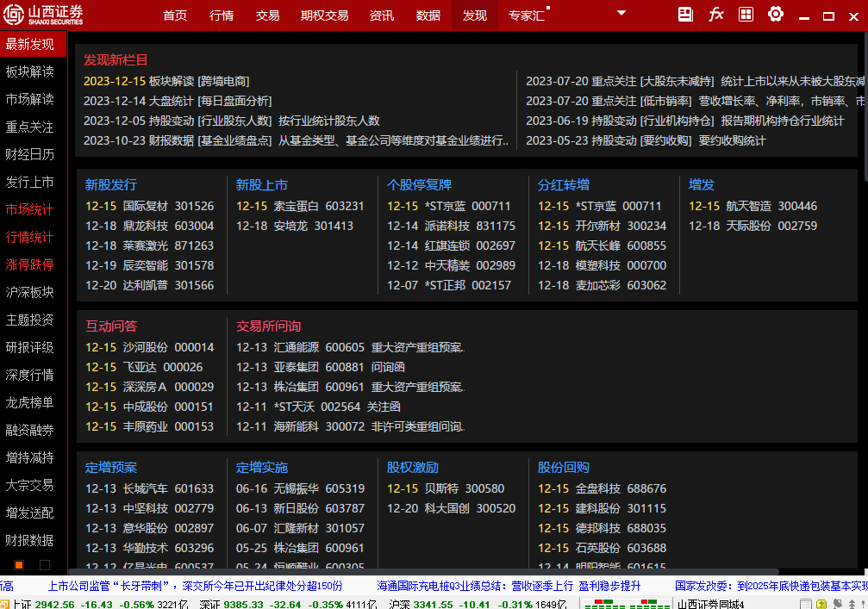This screenshot has width=868, height=609.
Task: Open the 首页 menu
Action: pyautogui.click(x=175, y=16)
